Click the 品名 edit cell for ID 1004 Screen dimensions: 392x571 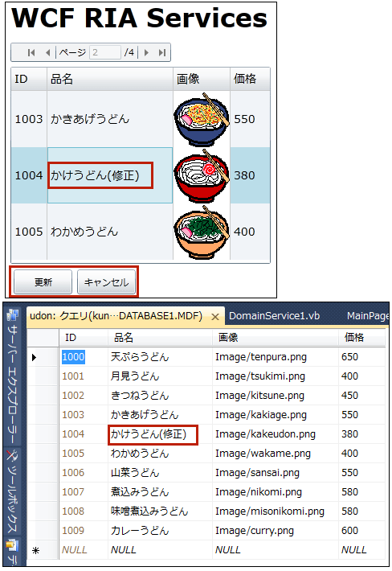click(x=110, y=175)
